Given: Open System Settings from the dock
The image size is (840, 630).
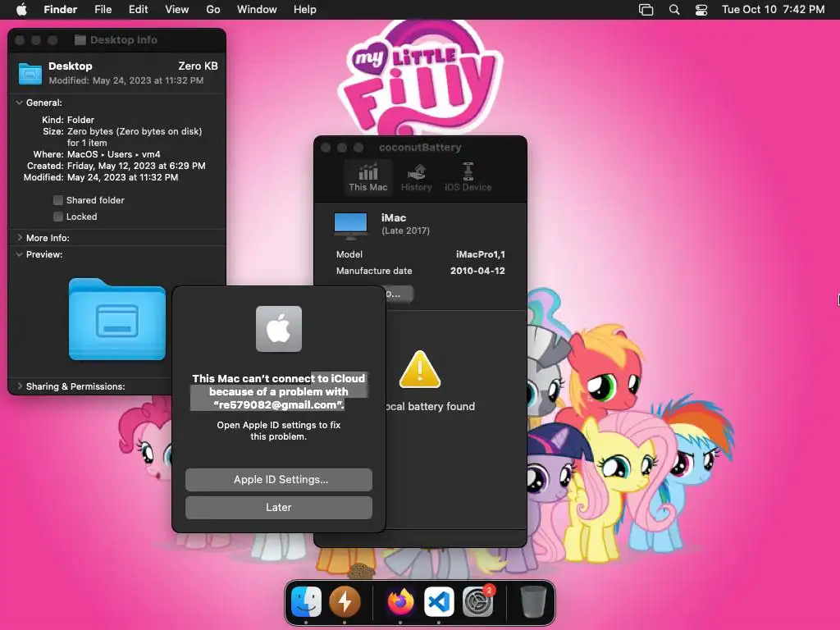Looking at the screenshot, I should (x=477, y=601).
